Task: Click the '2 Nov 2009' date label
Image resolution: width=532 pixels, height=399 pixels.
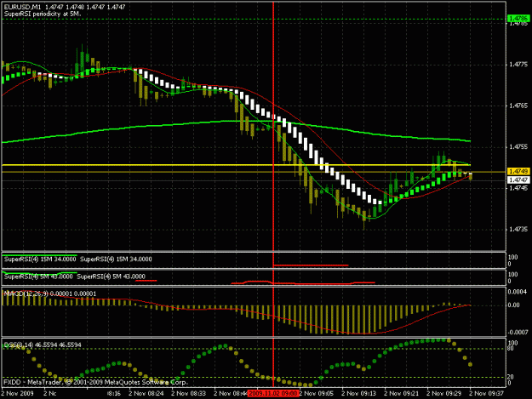Action: [18, 394]
